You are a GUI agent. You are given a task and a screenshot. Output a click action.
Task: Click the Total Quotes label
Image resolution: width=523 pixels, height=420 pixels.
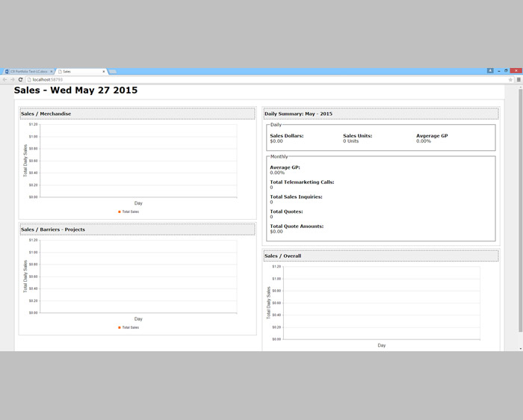tap(286, 211)
